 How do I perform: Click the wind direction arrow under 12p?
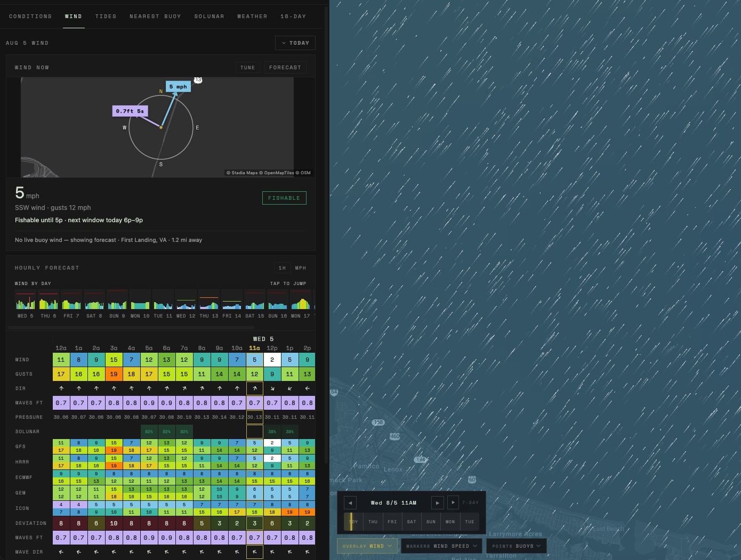(x=272, y=388)
